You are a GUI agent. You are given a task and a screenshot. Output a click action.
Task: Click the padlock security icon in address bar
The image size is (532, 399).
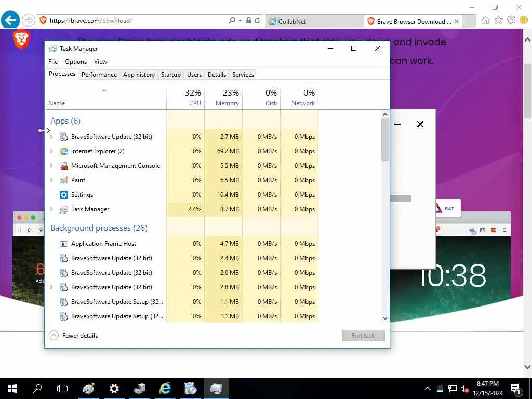pos(249,20)
